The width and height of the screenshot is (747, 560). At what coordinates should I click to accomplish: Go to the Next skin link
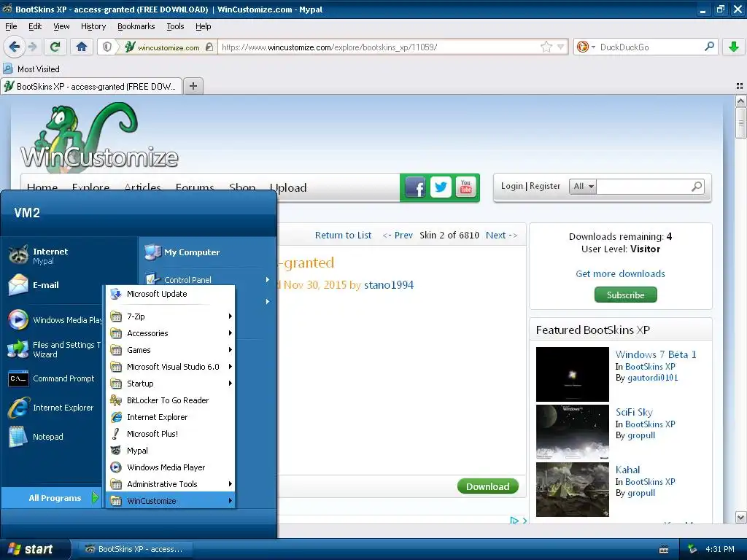pos(501,236)
